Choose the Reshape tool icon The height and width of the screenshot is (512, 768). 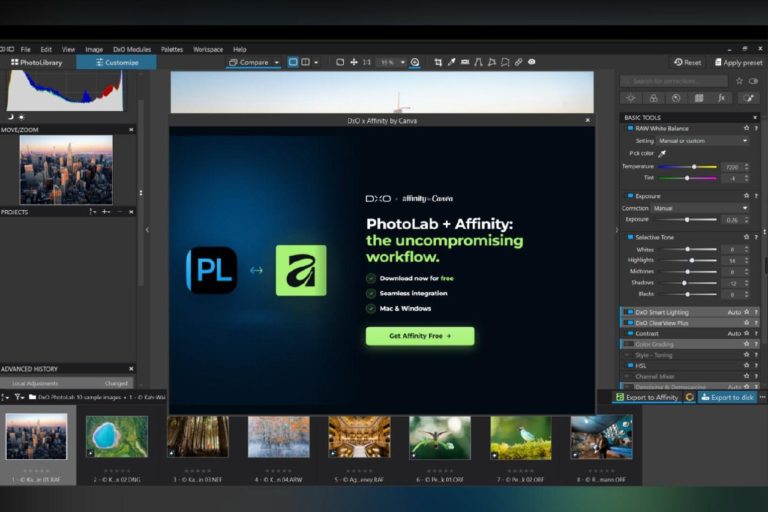point(505,62)
